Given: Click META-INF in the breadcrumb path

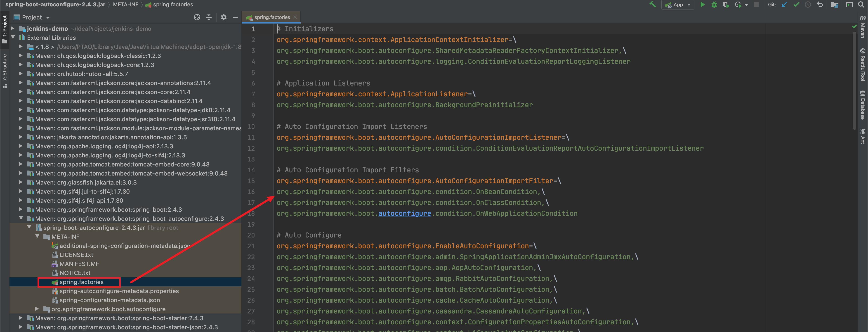Looking at the screenshot, I should tap(125, 4).
